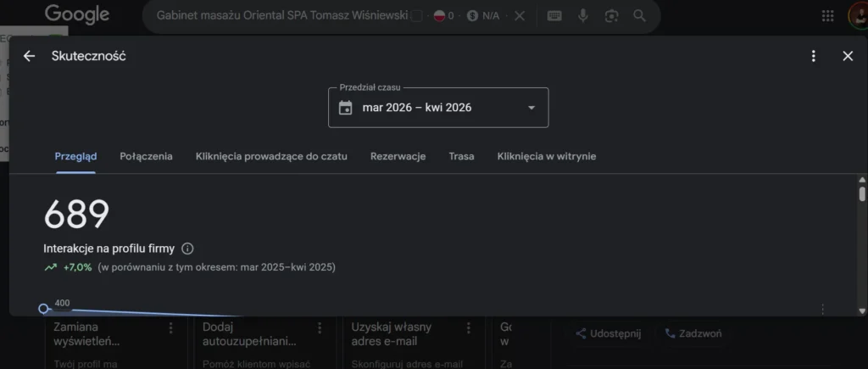Click the Zadzwoń call button
The height and width of the screenshot is (369, 868).
tap(693, 333)
